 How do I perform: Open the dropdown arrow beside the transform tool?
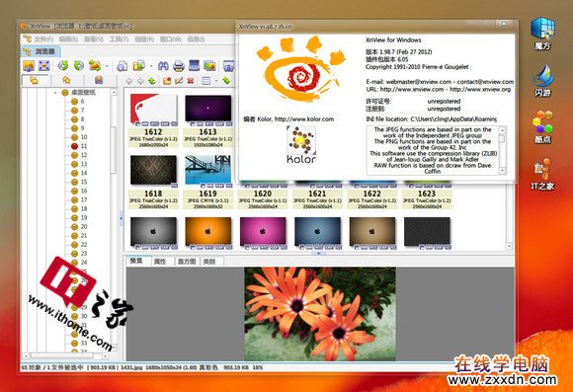point(107,66)
